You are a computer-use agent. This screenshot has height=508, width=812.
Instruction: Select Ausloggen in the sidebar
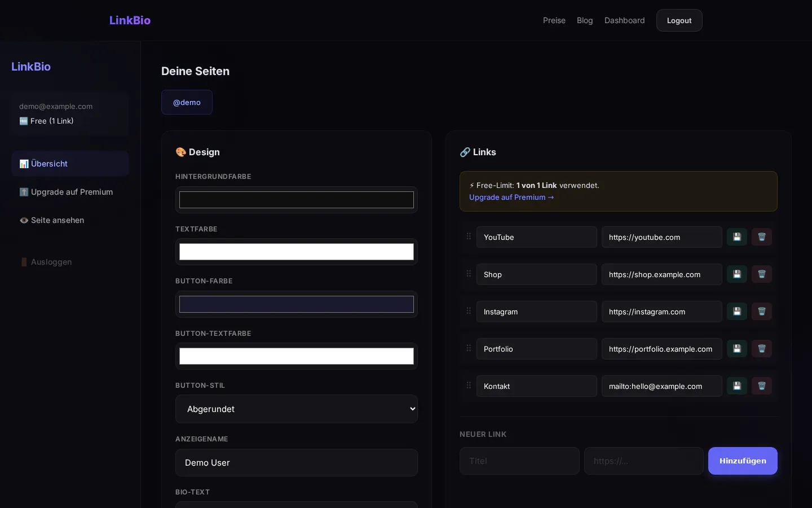tap(70, 262)
